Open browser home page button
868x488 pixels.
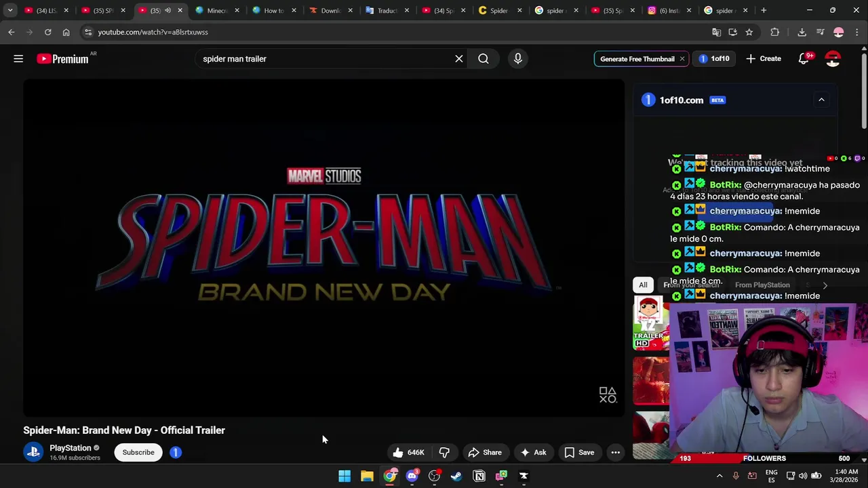(x=66, y=32)
